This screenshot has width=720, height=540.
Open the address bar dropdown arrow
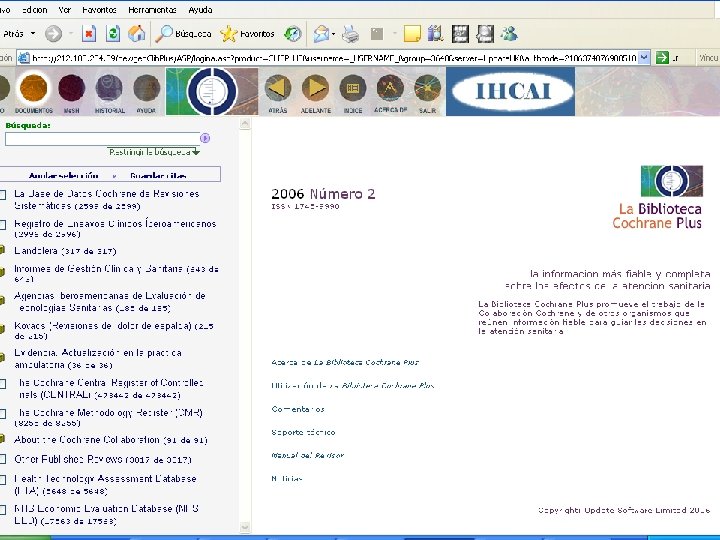644,58
